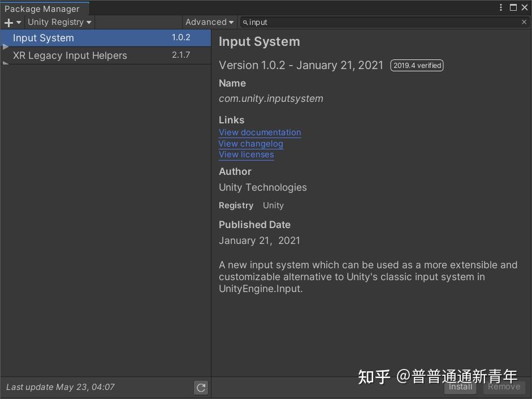This screenshot has width=532, height=399.
Task: Open the Advanced dropdown
Action: click(x=209, y=22)
